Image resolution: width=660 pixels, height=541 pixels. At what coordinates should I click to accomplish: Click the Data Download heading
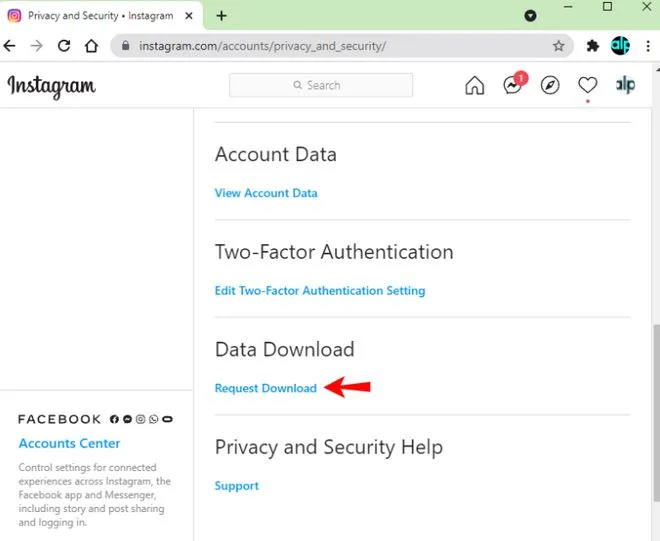pos(285,349)
